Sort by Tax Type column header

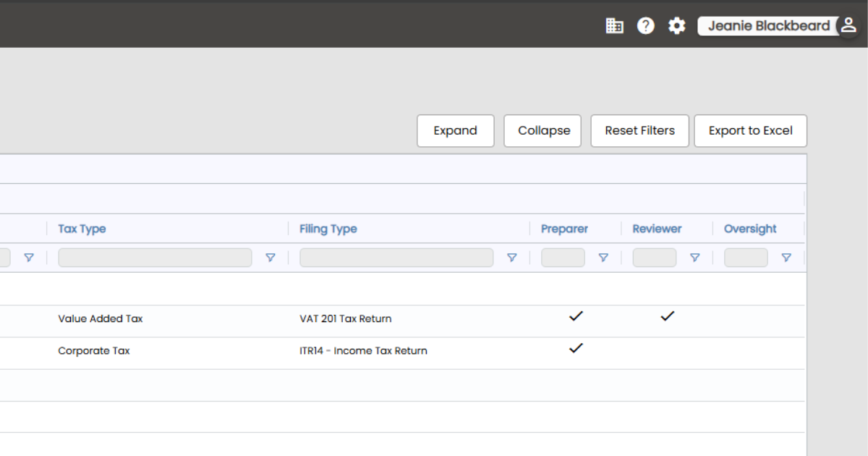(x=82, y=229)
